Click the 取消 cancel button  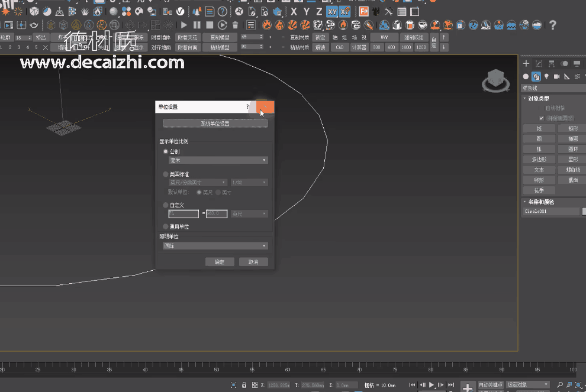[253, 262]
